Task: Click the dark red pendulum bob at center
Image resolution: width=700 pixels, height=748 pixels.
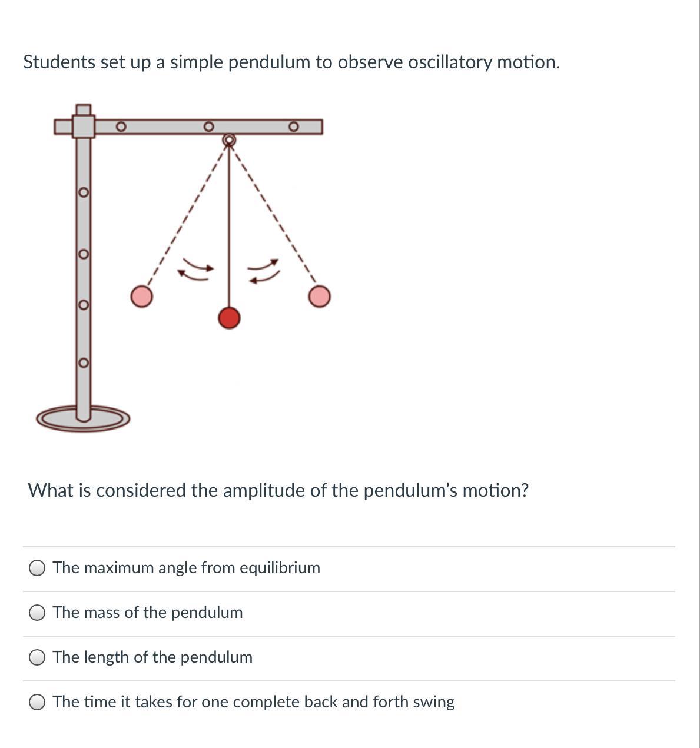Action: [229, 318]
